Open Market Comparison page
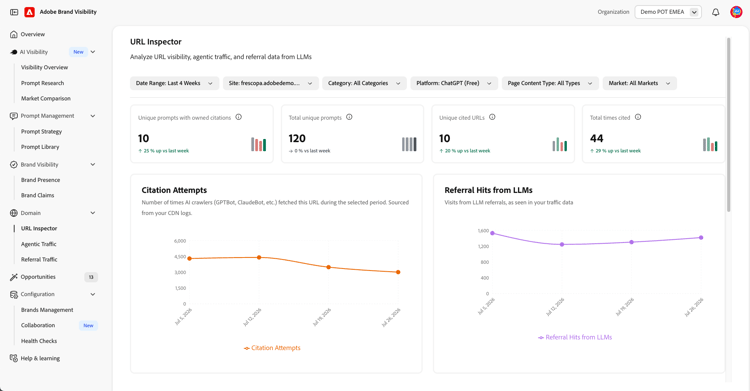This screenshot has width=750, height=391. click(45, 99)
